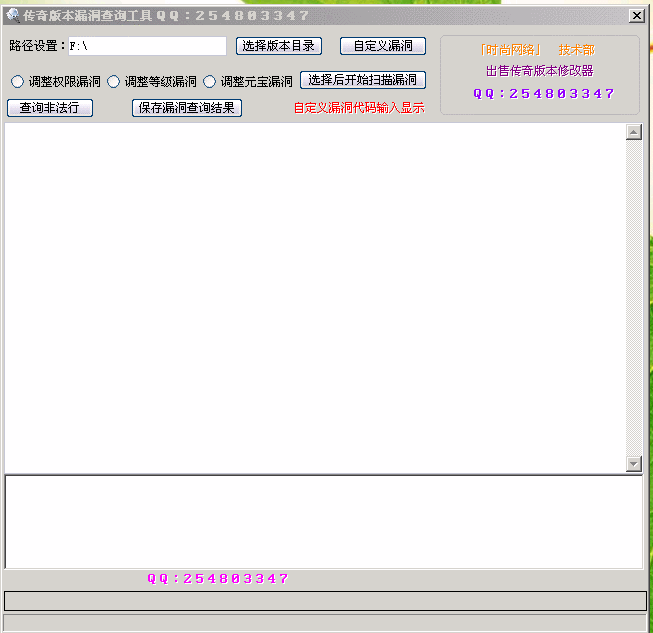Screen dimensions: 653x633
Task: Click the 出售传奇版本修改器 text
Action: tap(539, 71)
